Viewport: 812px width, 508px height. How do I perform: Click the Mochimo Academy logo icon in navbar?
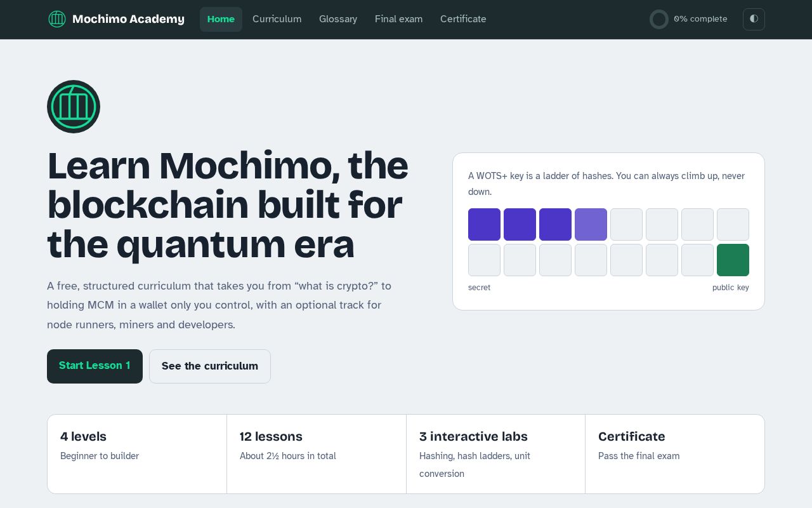click(x=57, y=19)
